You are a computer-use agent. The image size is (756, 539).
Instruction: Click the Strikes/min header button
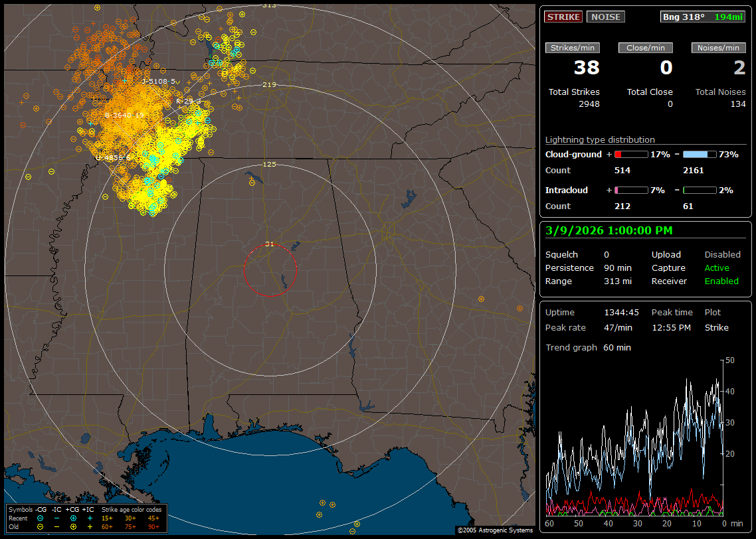[x=573, y=48]
